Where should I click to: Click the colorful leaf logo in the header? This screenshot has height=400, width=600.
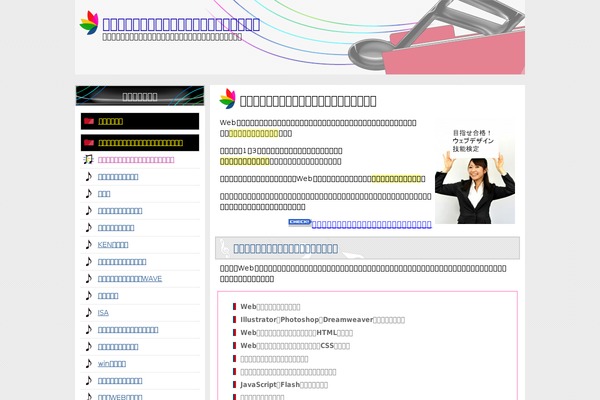[89, 23]
